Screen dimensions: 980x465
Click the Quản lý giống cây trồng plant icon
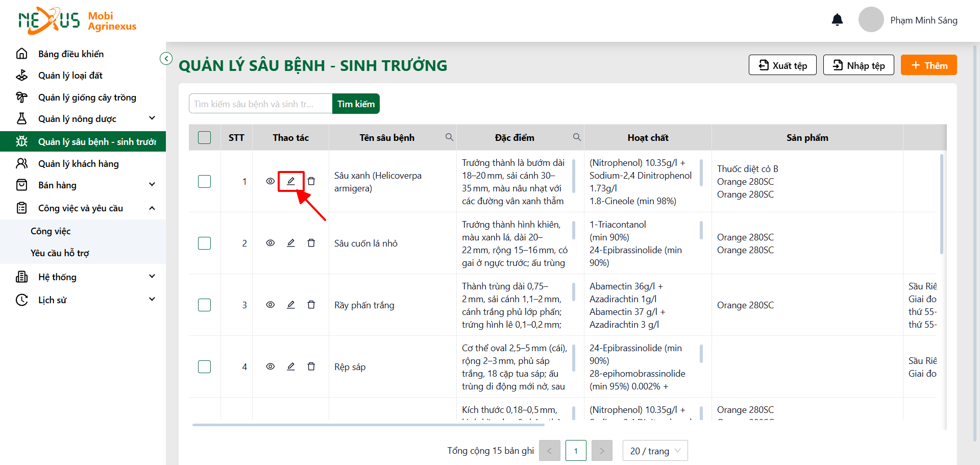pos(22,97)
